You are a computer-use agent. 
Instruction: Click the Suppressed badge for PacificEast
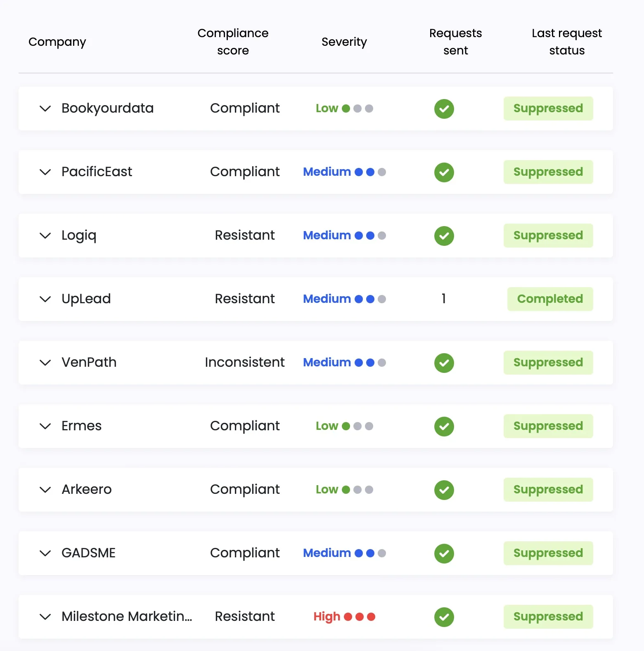point(548,172)
